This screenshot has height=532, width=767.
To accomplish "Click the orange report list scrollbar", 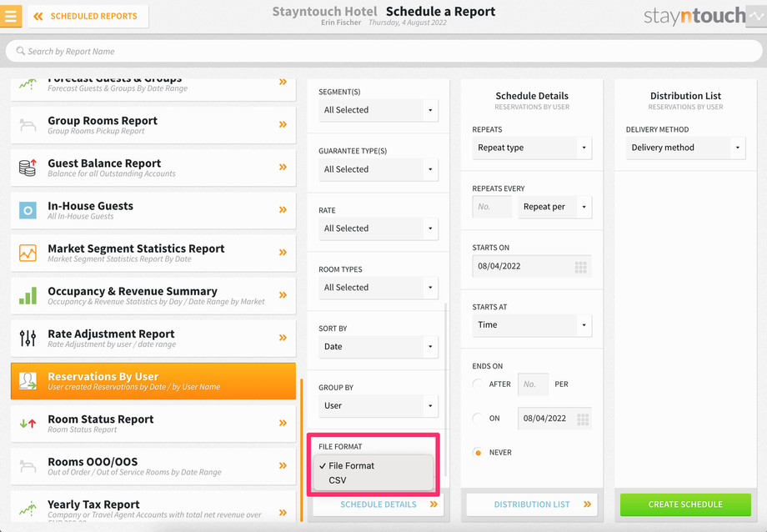I will 301,450.
